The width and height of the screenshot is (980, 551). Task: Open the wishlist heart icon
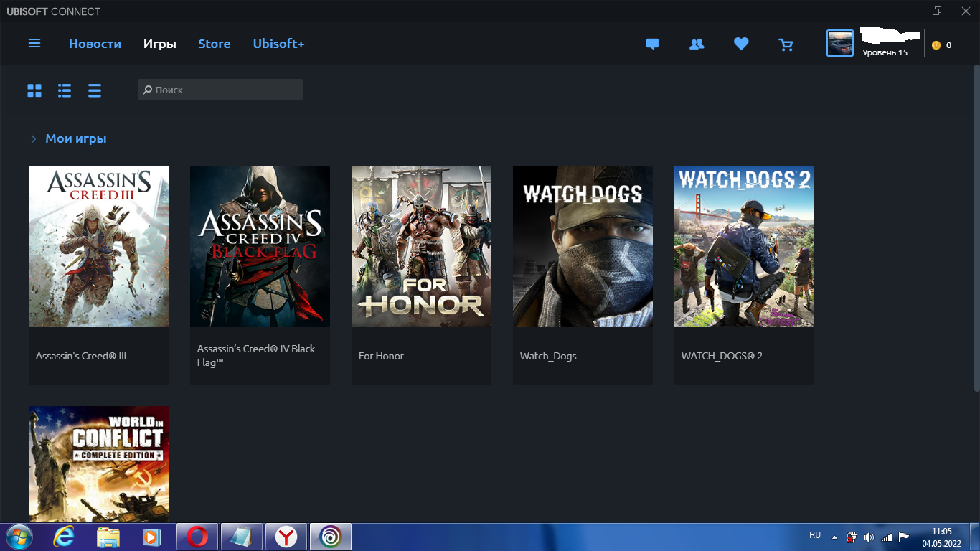click(x=741, y=44)
